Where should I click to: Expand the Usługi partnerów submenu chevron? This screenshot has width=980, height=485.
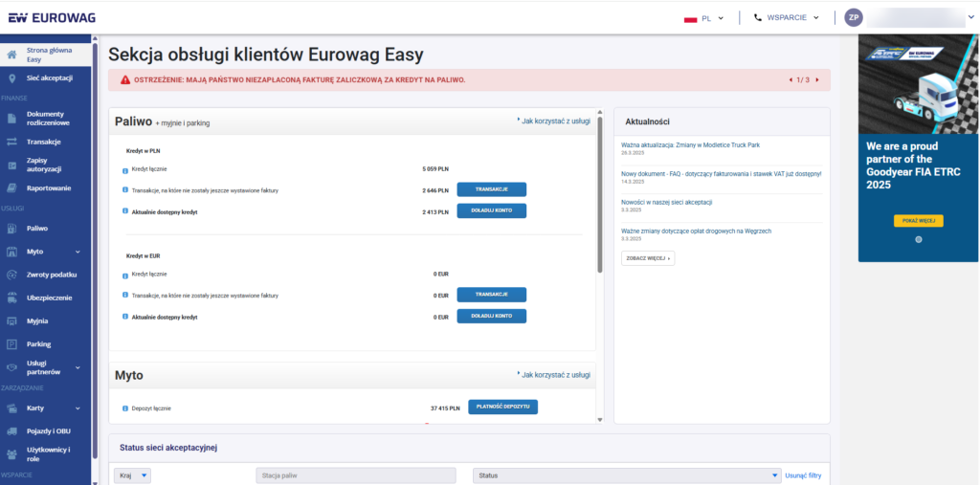coord(78,367)
